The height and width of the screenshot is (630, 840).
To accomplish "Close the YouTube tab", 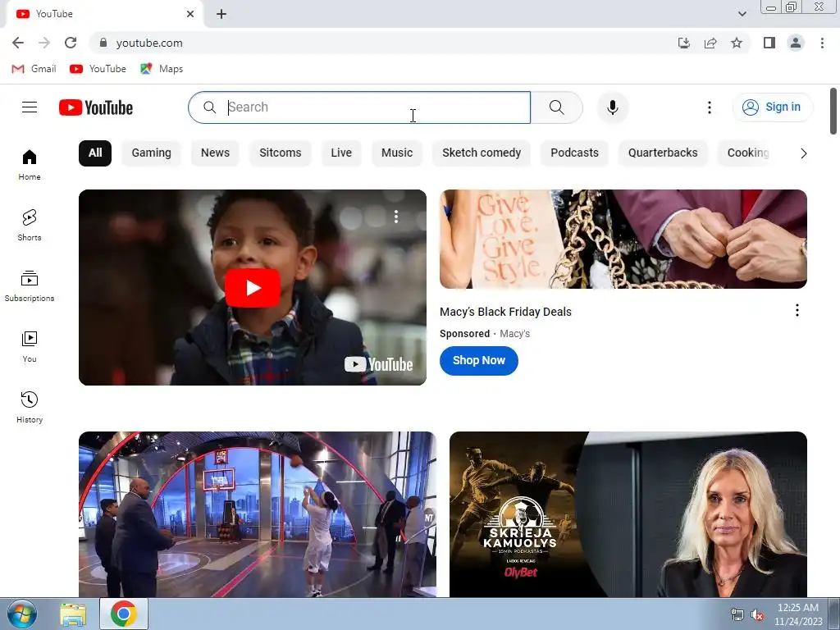I will coord(190,14).
